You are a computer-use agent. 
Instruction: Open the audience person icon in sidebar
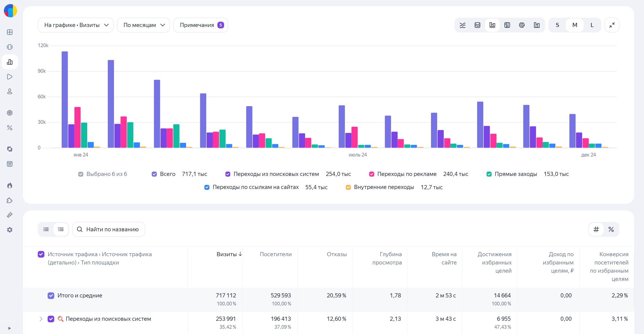coord(10,92)
